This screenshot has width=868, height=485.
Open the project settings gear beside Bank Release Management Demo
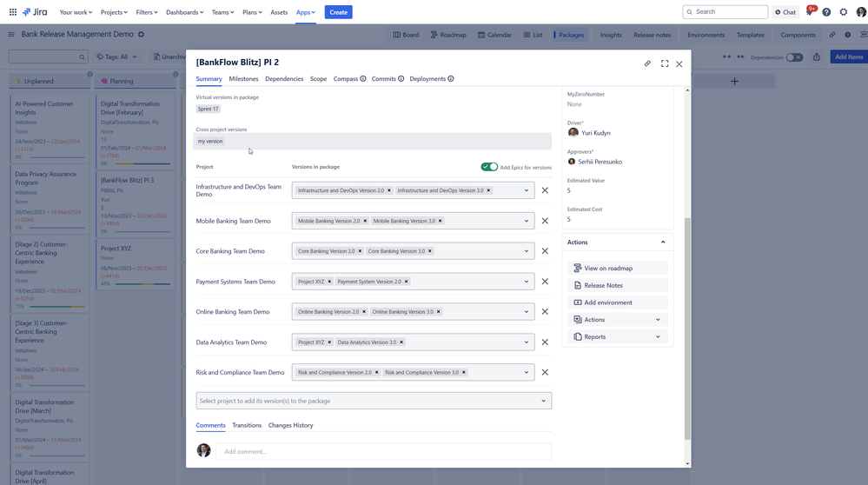(x=141, y=34)
